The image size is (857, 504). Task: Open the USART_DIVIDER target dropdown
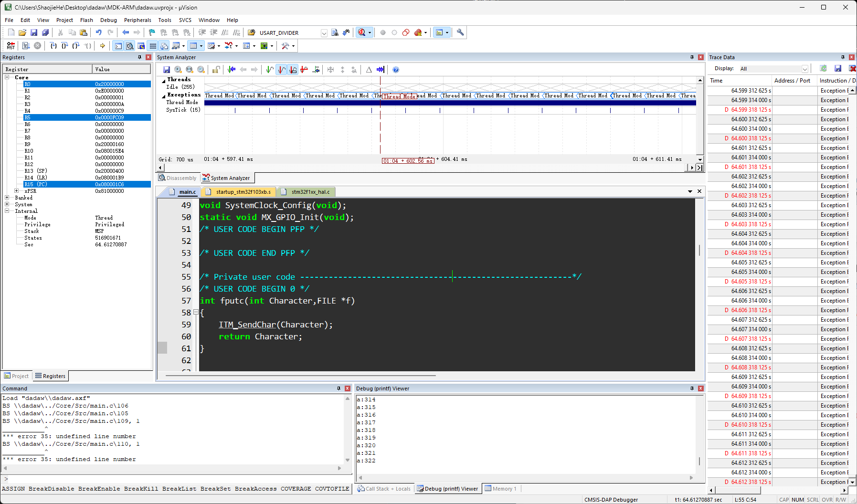tap(324, 33)
